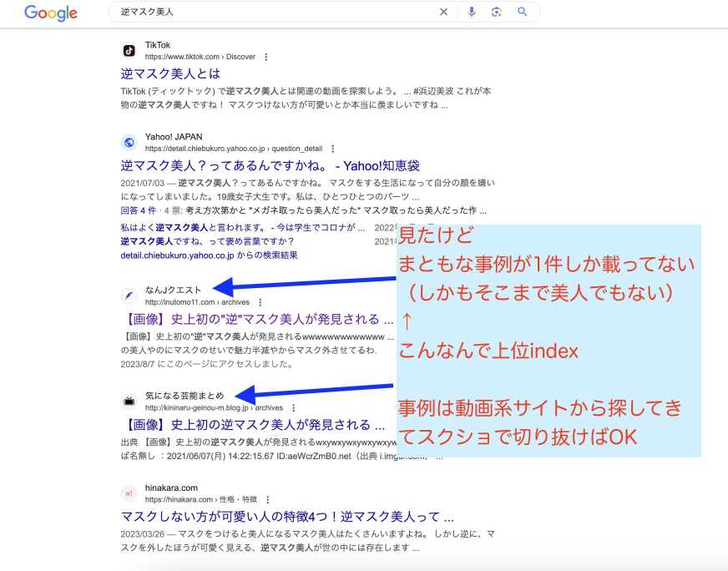Click the Yahoo! JAPAN site name text

174,137
